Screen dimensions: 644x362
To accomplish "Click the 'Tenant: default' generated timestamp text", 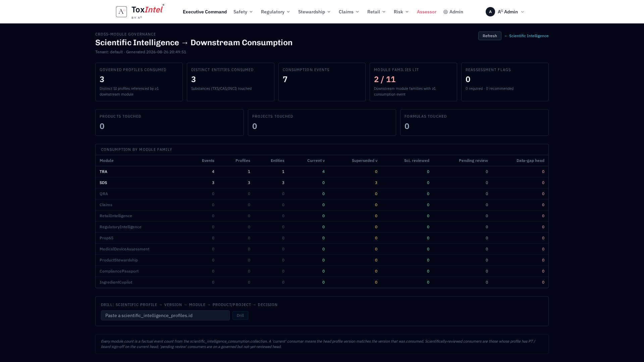I will (141, 52).
